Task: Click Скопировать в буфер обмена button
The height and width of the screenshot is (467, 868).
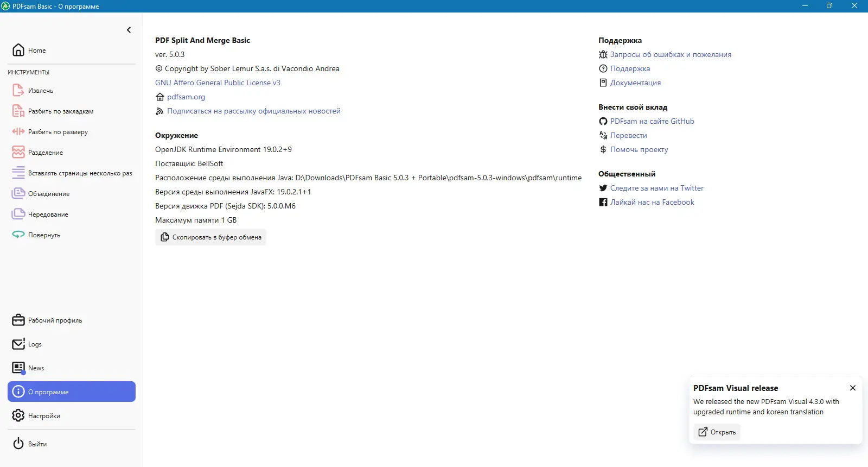Action: pos(210,237)
